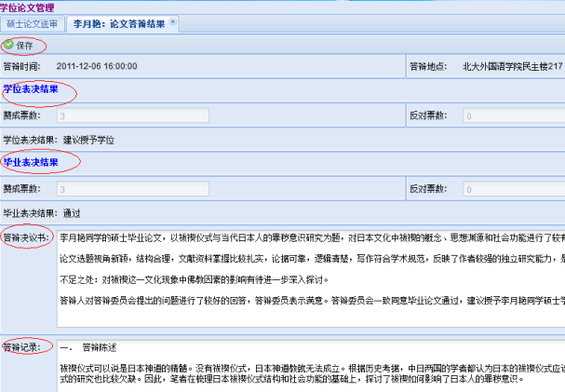Click the 答辩时间 value 2011-12-06 16:00:00
565x392 pixels.
click(97, 67)
